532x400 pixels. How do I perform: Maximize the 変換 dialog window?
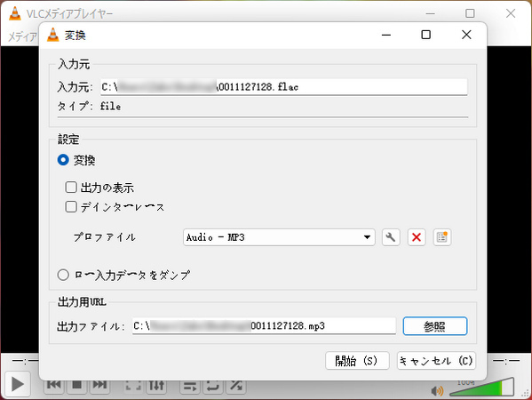click(x=425, y=35)
